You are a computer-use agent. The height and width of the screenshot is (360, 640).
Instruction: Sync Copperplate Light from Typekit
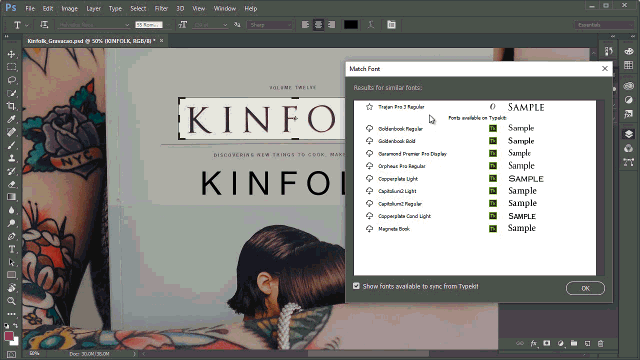tap(369, 178)
